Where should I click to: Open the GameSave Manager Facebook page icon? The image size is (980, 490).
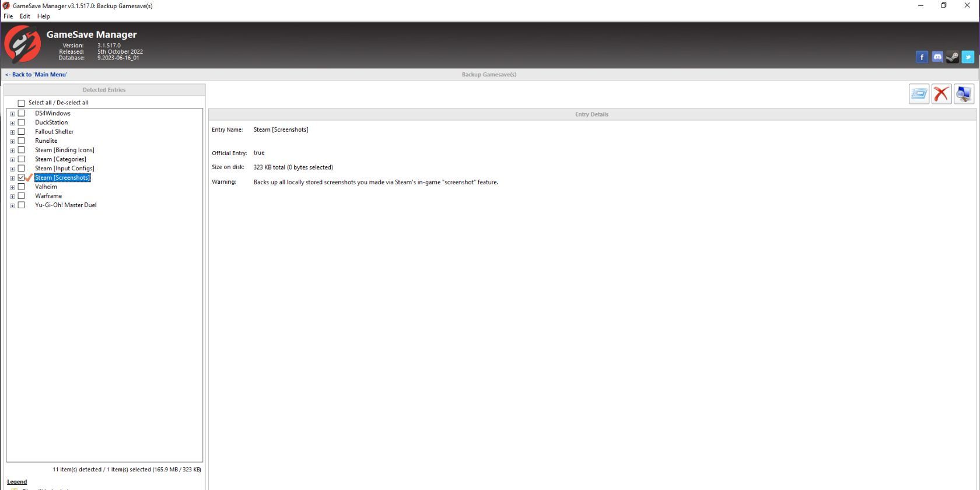click(922, 57)
